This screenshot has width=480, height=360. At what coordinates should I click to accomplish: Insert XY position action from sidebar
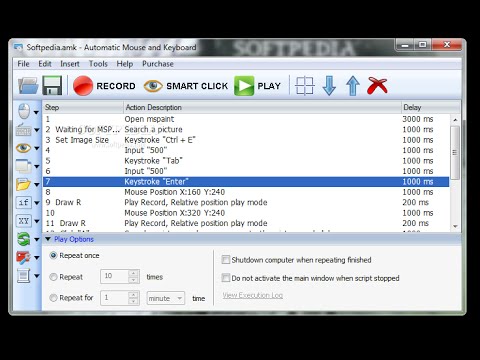tap(24, 221)
